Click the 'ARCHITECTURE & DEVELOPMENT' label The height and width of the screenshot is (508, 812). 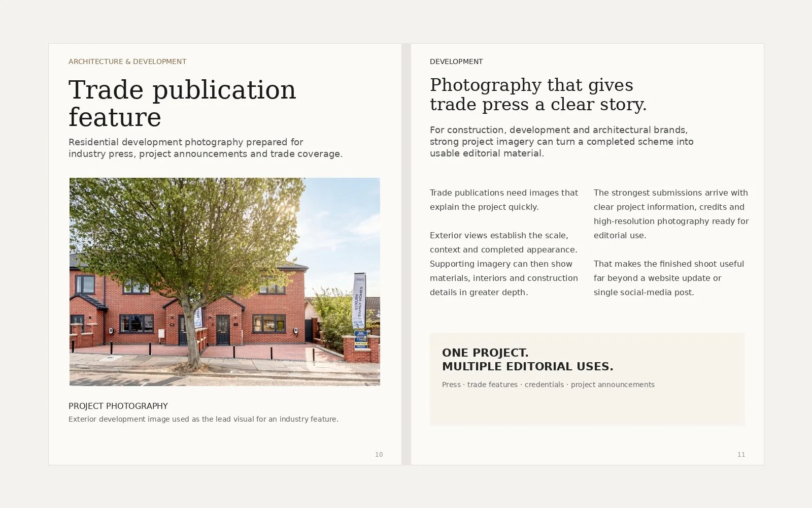click(x=127, y=61)
